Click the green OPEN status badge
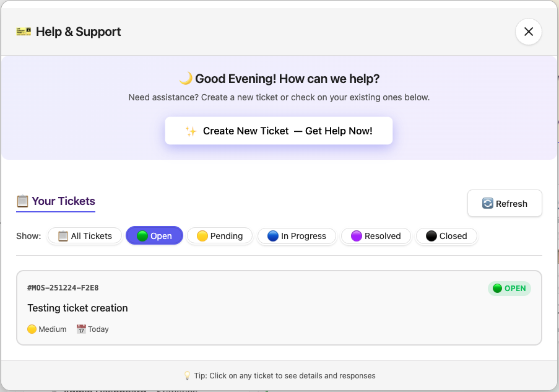This screenshot has width=559, height=392. (509, 288)
